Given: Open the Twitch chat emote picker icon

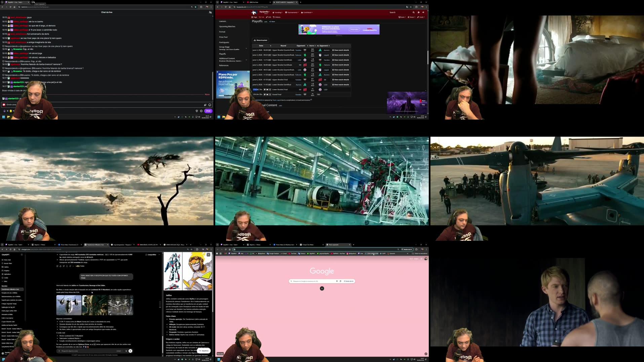Looking at the screenshot, I should point(210,105).
